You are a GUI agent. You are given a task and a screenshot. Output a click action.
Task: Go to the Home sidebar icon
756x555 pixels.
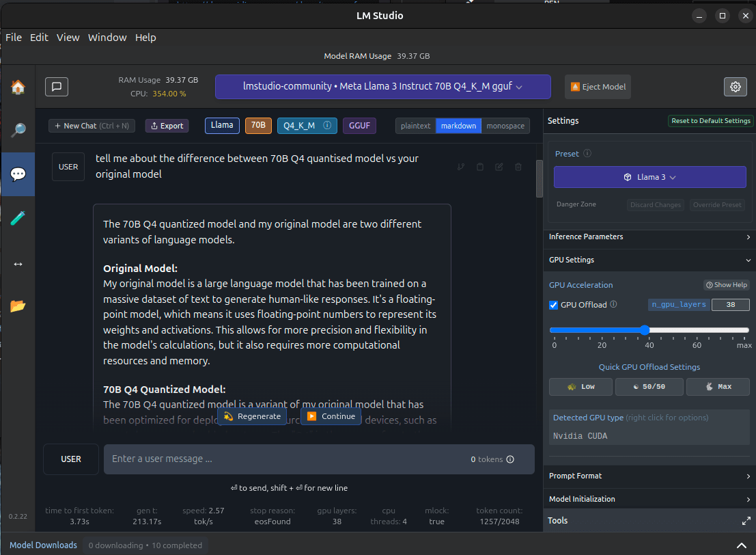18,87
